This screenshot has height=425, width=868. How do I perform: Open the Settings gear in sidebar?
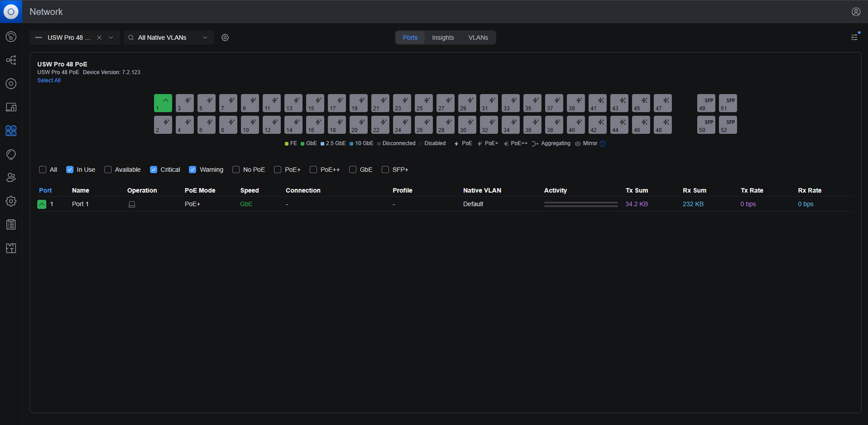point(11,201)
